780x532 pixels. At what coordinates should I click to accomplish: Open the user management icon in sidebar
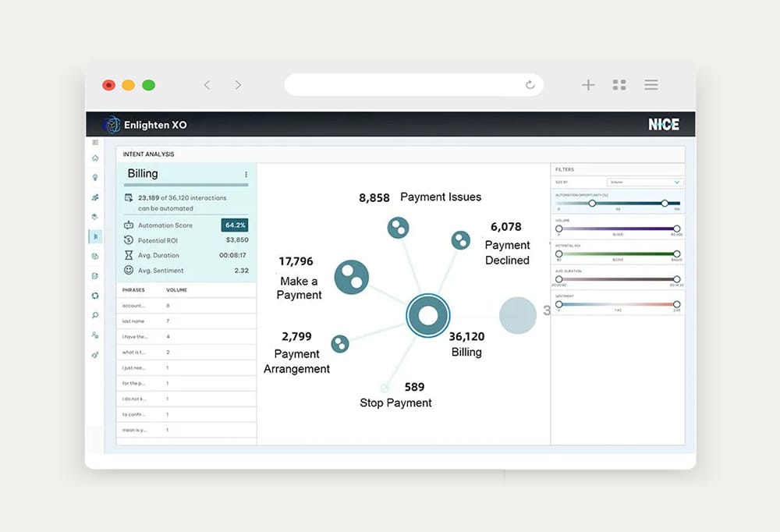(95, 335)
